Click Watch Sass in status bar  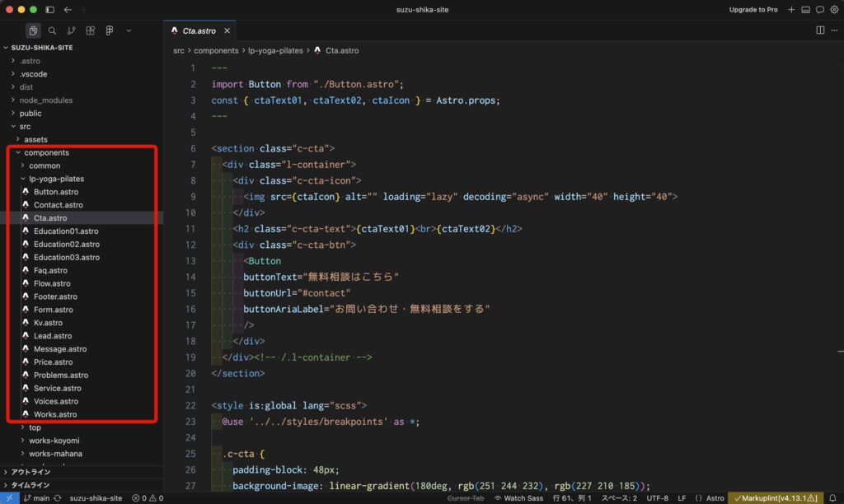pyautogui.click(x=518, y=498)
